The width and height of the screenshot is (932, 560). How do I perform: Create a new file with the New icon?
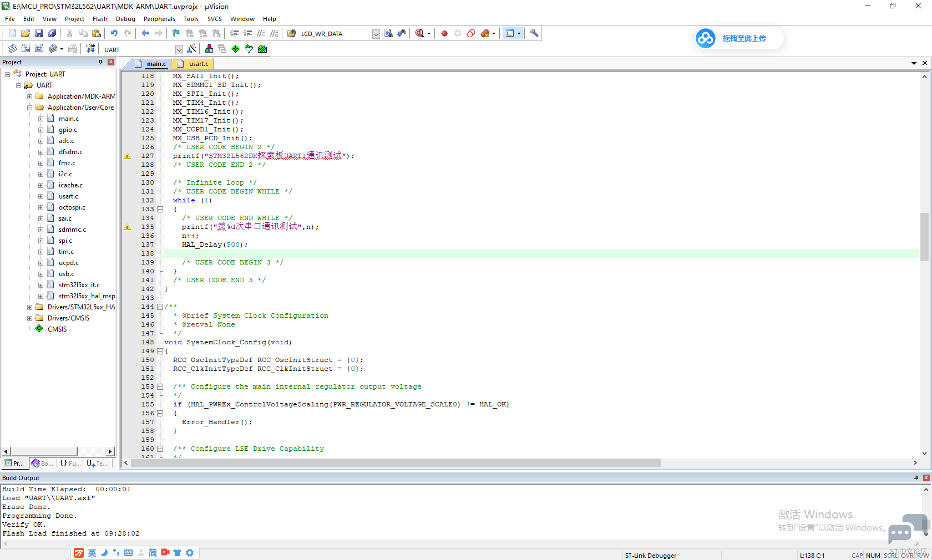12,33
